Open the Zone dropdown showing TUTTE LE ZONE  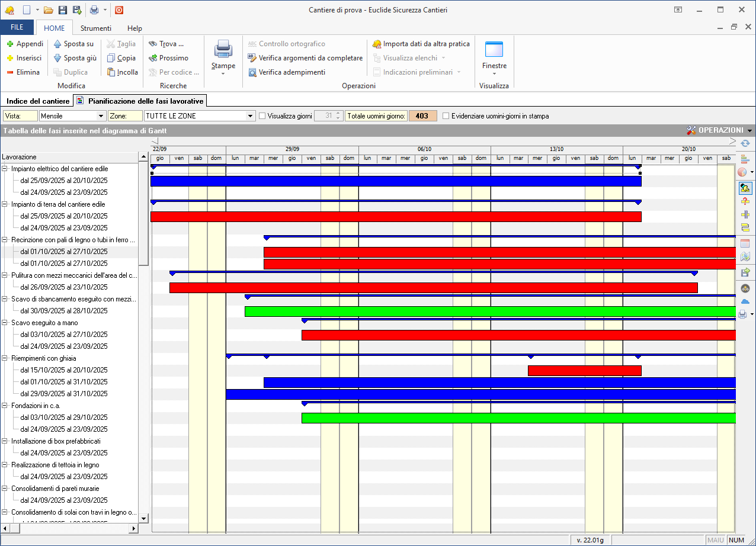[250, 116]
